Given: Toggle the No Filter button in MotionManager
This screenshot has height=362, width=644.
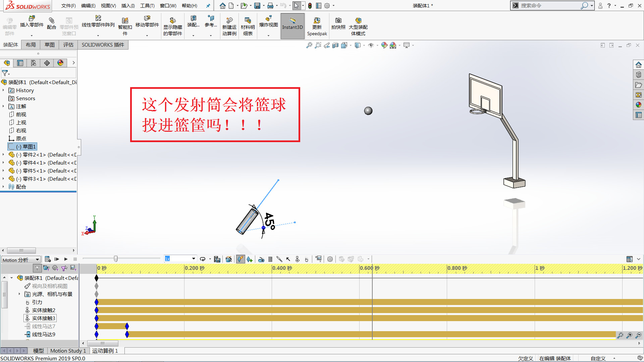Looking at the screenshot, I should click(37, 268).
